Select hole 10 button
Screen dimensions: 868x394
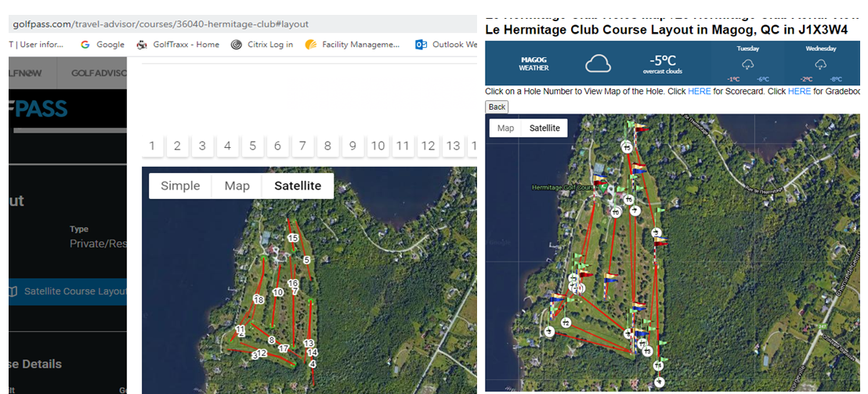378,146
